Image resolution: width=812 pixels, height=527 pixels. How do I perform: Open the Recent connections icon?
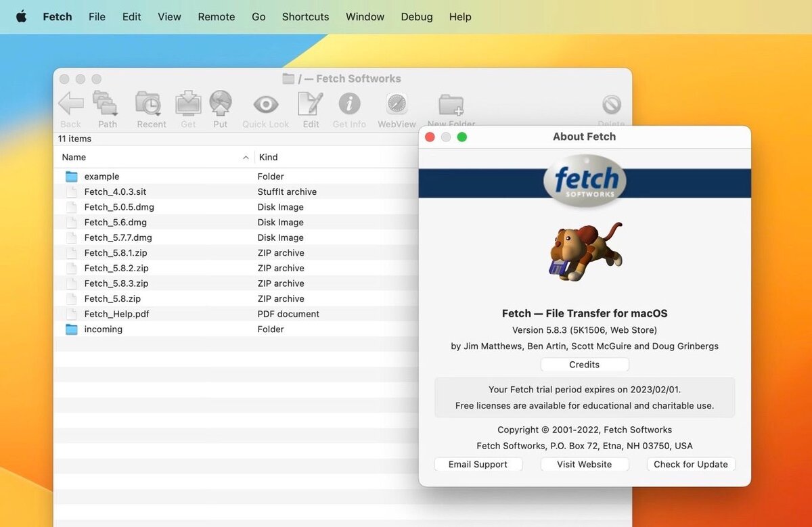150,104
